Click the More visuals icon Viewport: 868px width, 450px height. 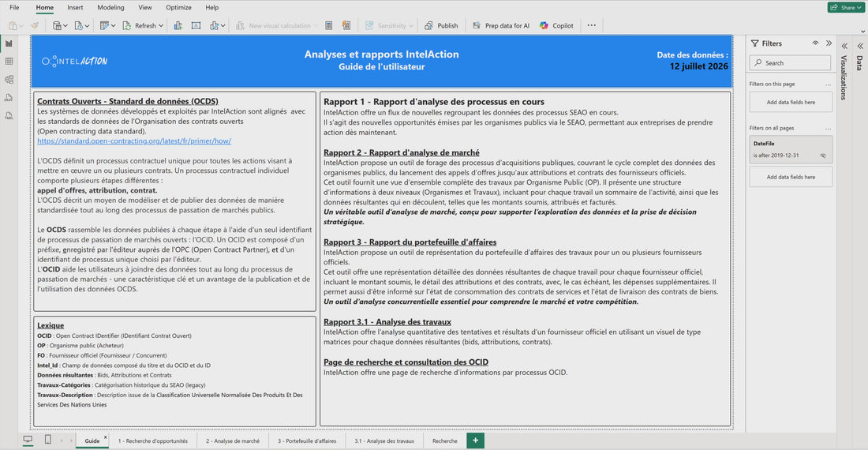214,25
